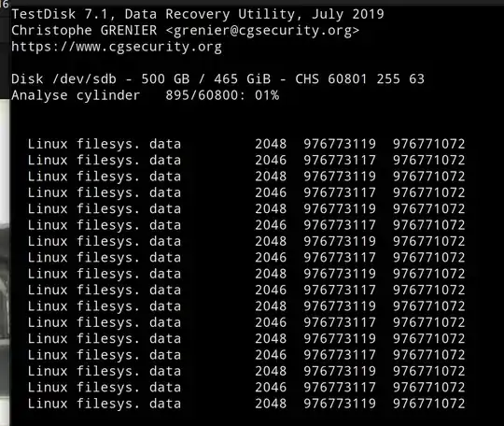Click the 500 GB / 465 GiB size

point(206,79)
